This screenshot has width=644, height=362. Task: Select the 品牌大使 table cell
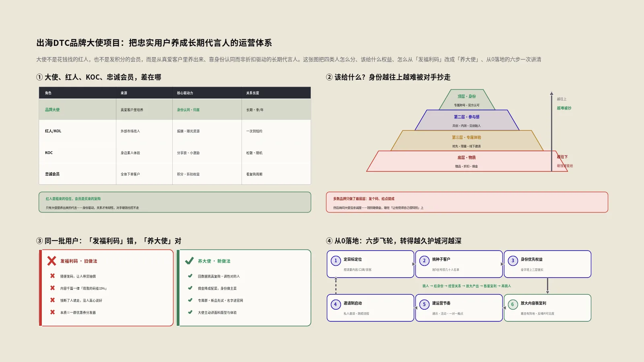coord(78,109)
